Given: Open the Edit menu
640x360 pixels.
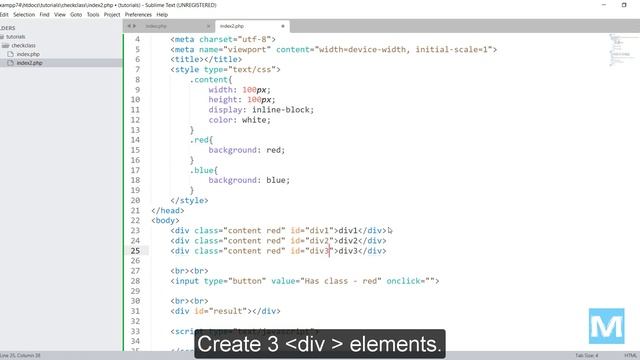Looking at the screenshot, I should point(4,14).
